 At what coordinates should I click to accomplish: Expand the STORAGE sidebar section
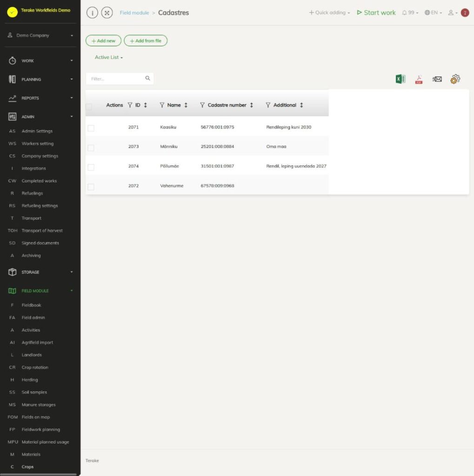[x=40, y=272]
